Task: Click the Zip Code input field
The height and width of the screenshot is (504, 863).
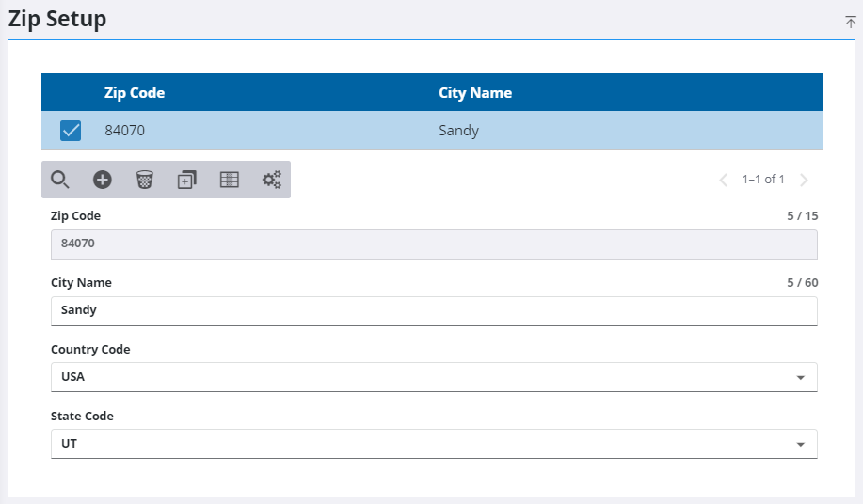Action: (x=434, y=244)
